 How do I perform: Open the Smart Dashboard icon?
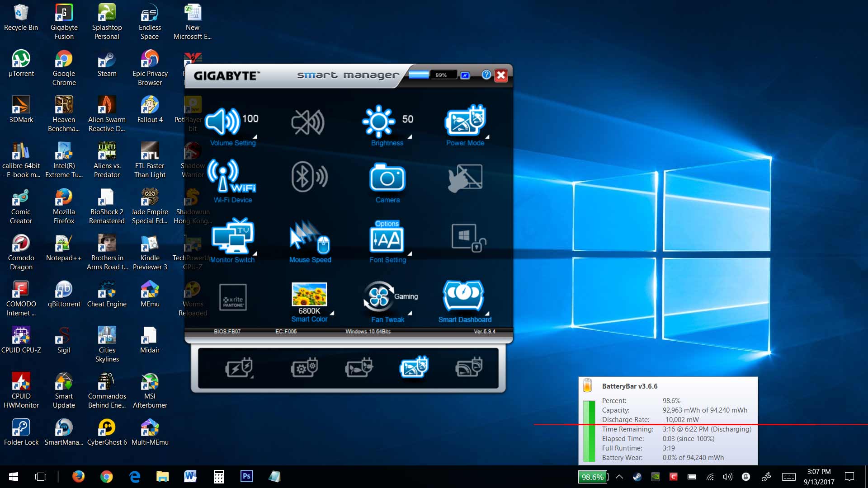[x=464, y=296]
